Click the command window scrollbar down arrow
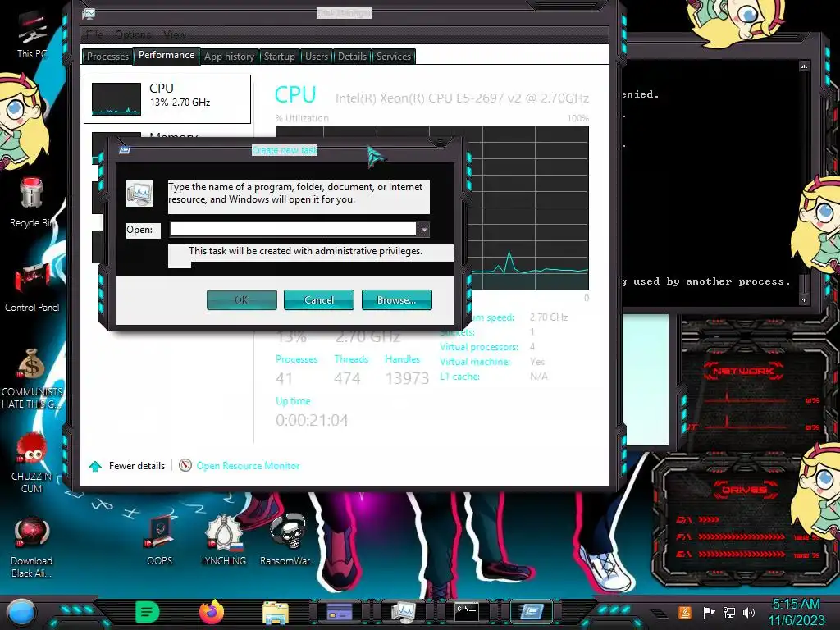Image resolution: width=840 pixels, height=630 pixels. tap(804, 300)
